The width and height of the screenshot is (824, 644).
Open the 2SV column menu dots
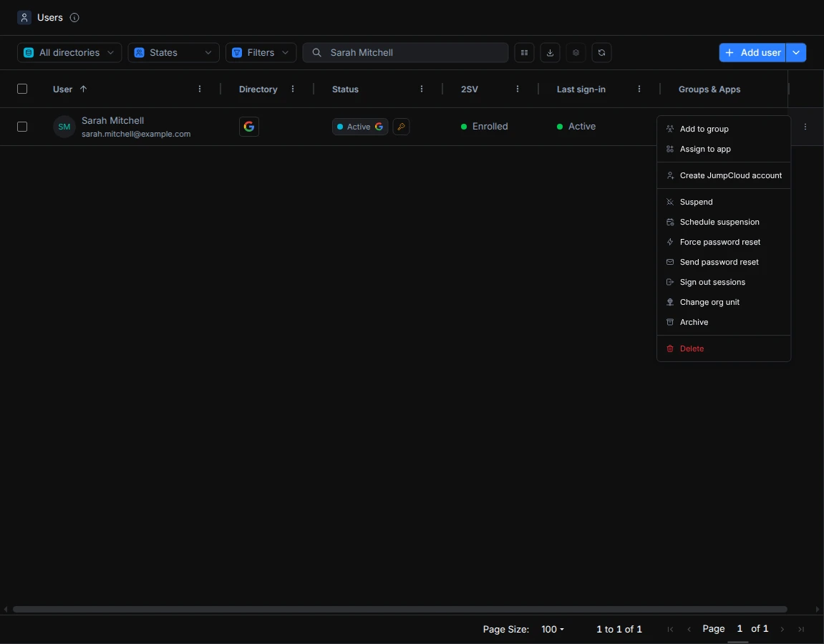point(518,89)
